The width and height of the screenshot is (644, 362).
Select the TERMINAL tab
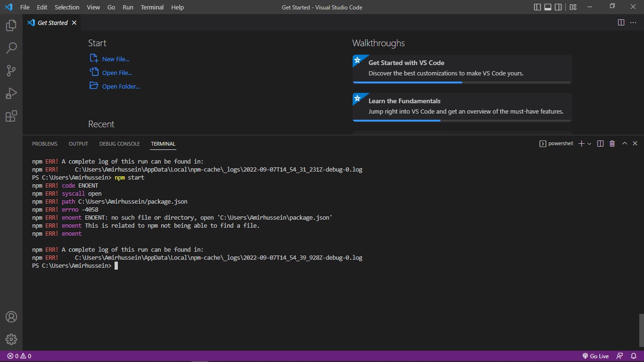click(163, 144)
